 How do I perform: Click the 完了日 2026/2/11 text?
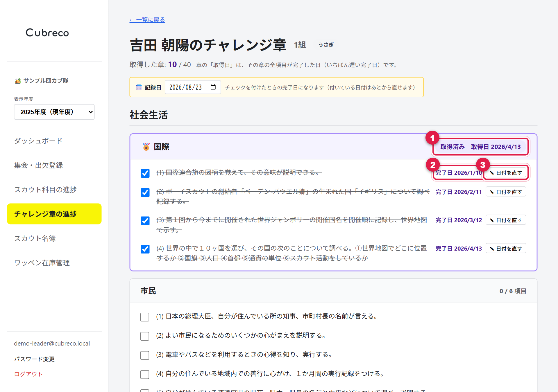tap(459, 192)
